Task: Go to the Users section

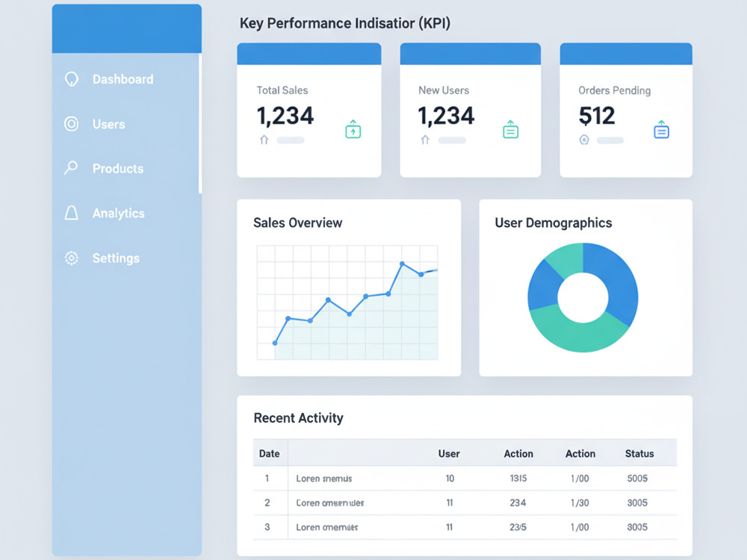Action: (x=108, y=124)
